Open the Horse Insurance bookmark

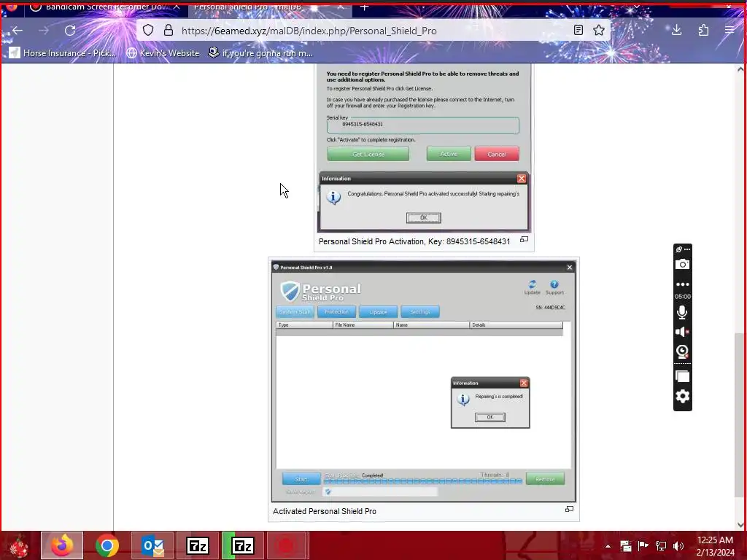(63, 52)
